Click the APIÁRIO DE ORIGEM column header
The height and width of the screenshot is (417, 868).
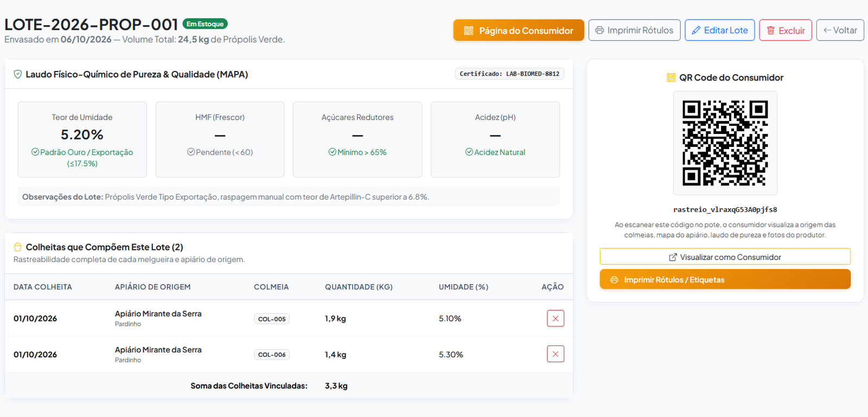pyautogui.click(x=152, y=287)
